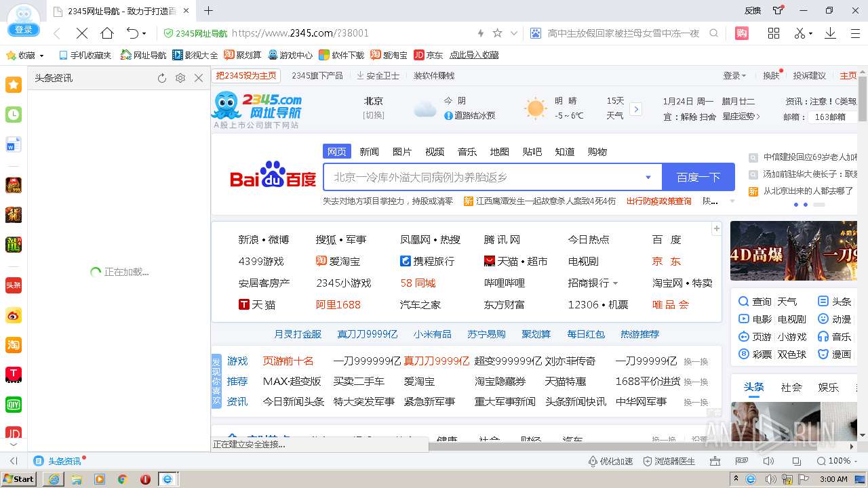
Task: Collapse the sidebar with bottom-left arrow
Action: (x=14, y=461)
